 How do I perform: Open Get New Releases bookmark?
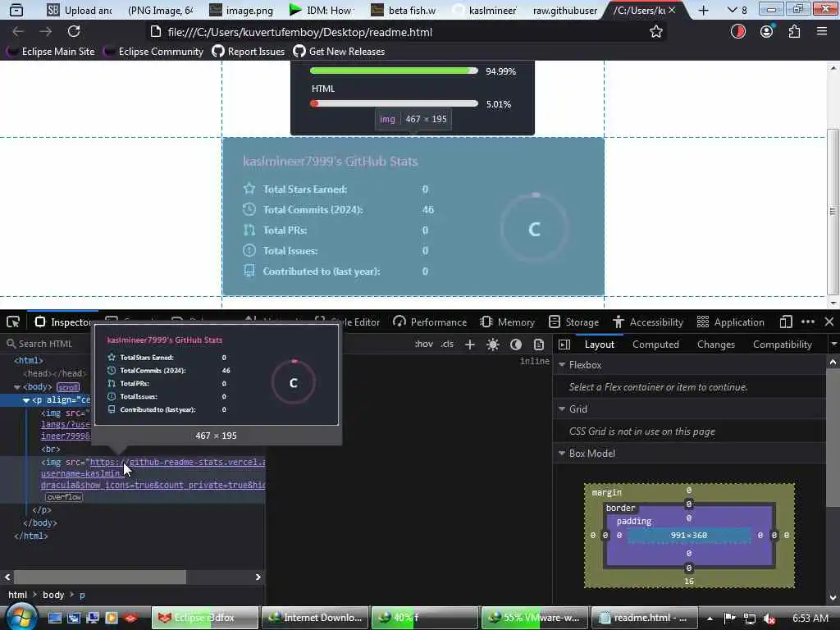[x=339, y=52]
